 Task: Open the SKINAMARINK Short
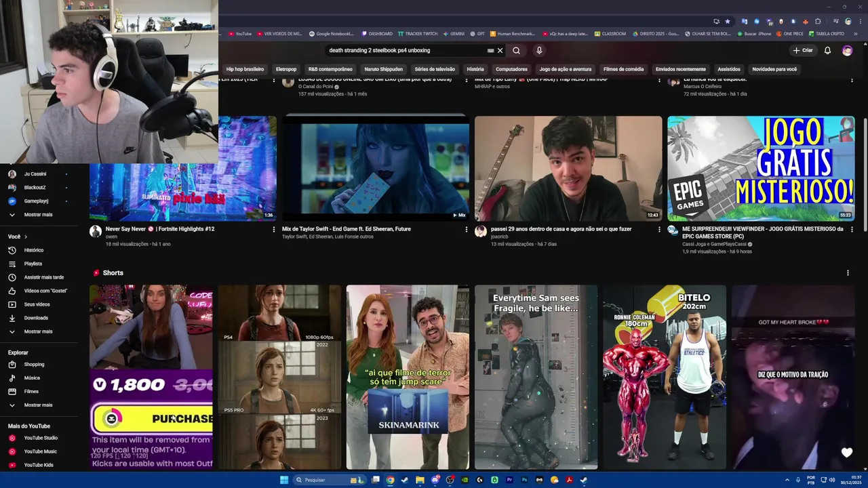tap(408, 377)
